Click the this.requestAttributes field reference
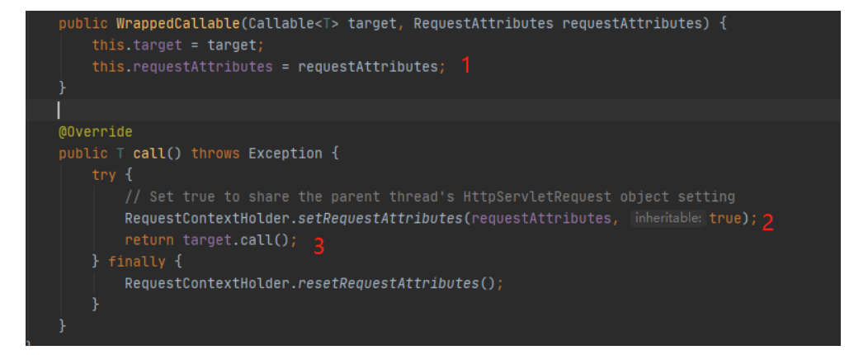Viewport: 868px width, 355px height. click(182, 67)
